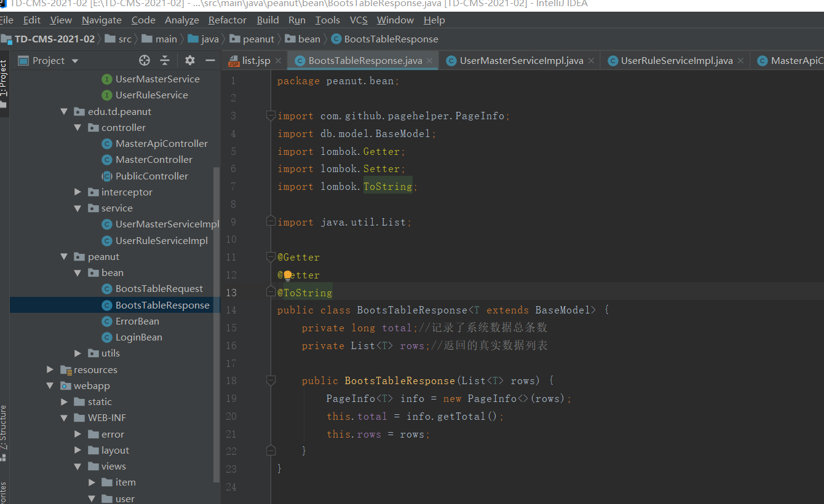The height and width of the screenshot is (504, 824).
Task: Click the Collapse All icon in Project panel
Action: pos(165,60)
